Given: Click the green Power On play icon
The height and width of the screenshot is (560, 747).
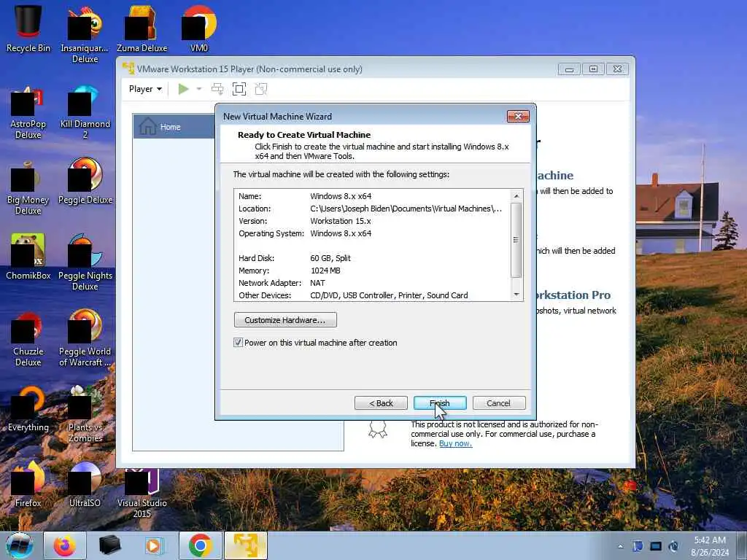Looking at the screenshot, I should click(183, 89).
